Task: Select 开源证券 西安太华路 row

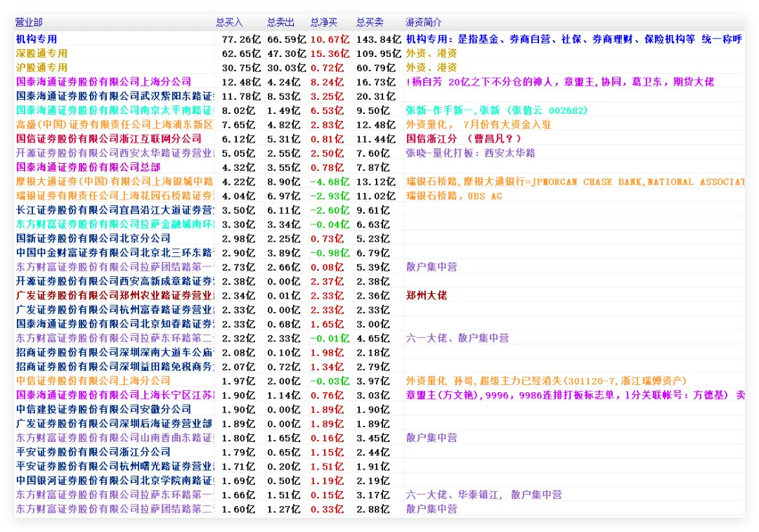Action: (x=115, y=153)
